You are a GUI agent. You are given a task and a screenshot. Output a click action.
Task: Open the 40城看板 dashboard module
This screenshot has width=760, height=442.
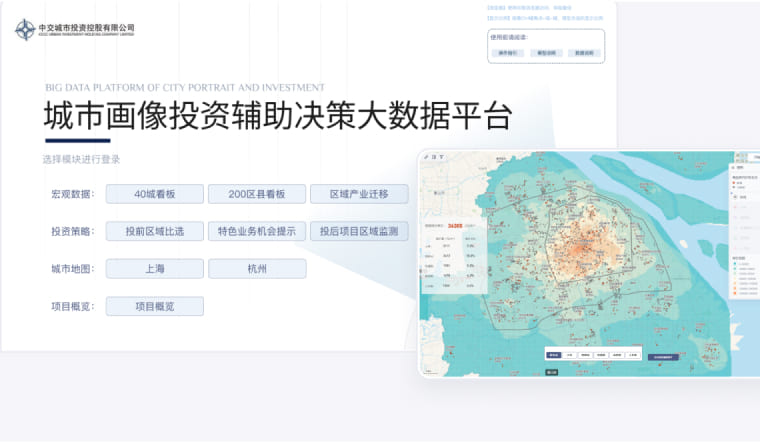click(x=155, y=194)
